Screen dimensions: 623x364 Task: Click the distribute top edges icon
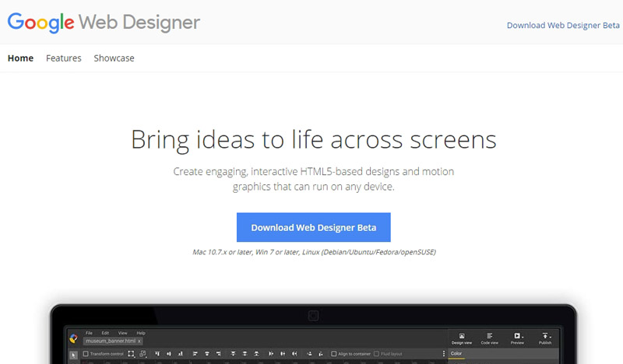[233, 354]
